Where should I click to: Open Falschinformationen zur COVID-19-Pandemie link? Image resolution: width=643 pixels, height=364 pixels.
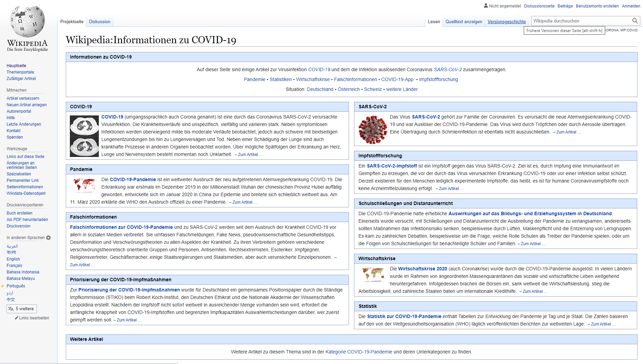click(121, 227)
